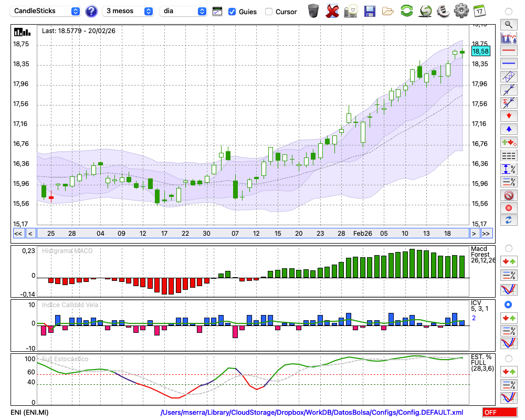This screenshot has height=420, width=525.
Task: Click the green circular refresh arrows icon
Action: click(406, 10)
